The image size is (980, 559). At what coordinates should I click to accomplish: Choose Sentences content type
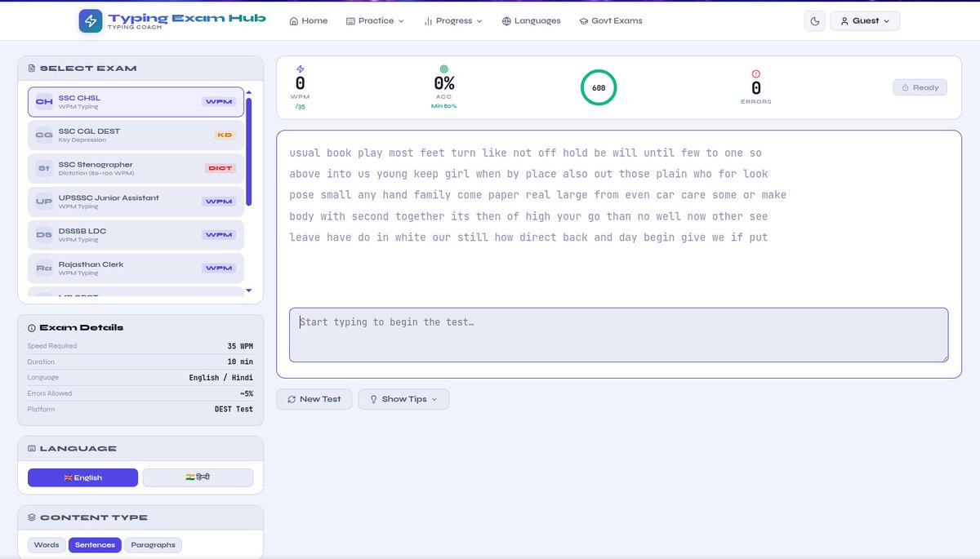tap(95, 545)
